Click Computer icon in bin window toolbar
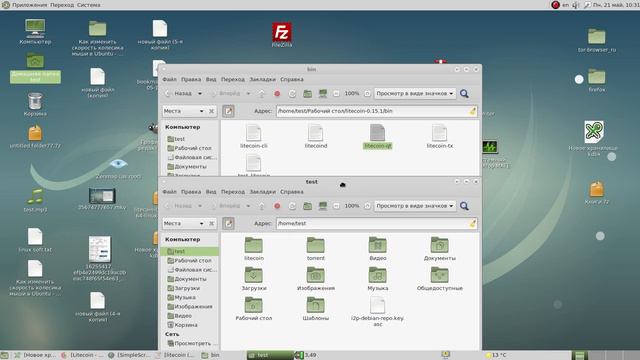The image size is (640, 360). click(323, 94)
